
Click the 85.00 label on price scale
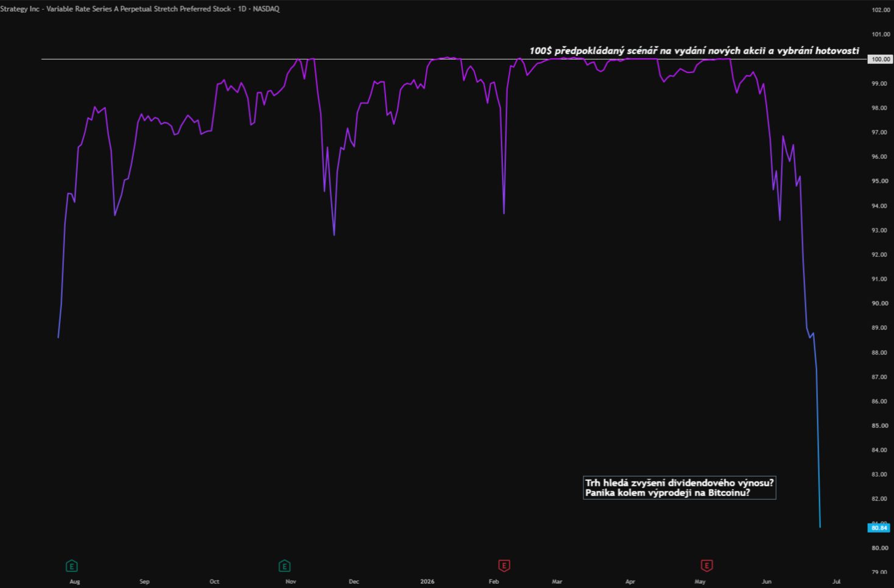[x=881, y=425]
